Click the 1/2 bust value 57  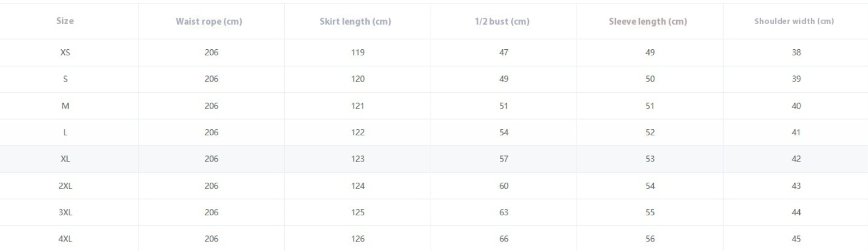(x=504, y=159)
